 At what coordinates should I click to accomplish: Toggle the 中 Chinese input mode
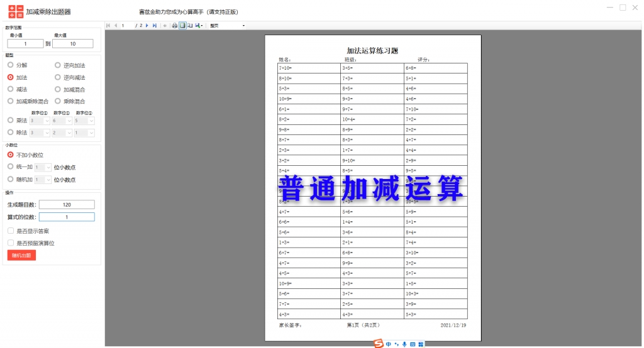(389, 344)
